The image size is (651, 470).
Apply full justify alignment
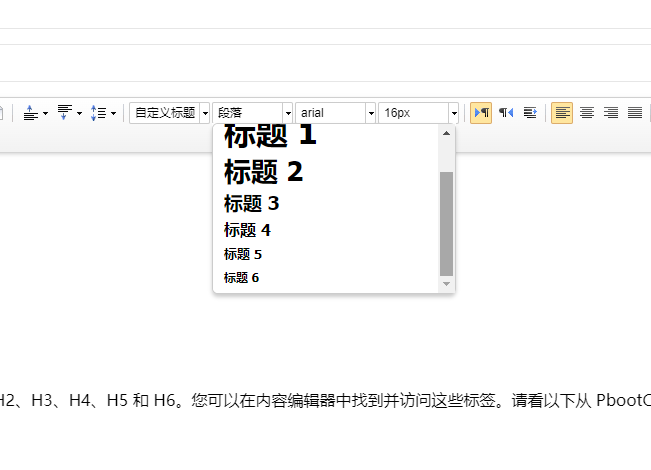click(x=635, y=113)
